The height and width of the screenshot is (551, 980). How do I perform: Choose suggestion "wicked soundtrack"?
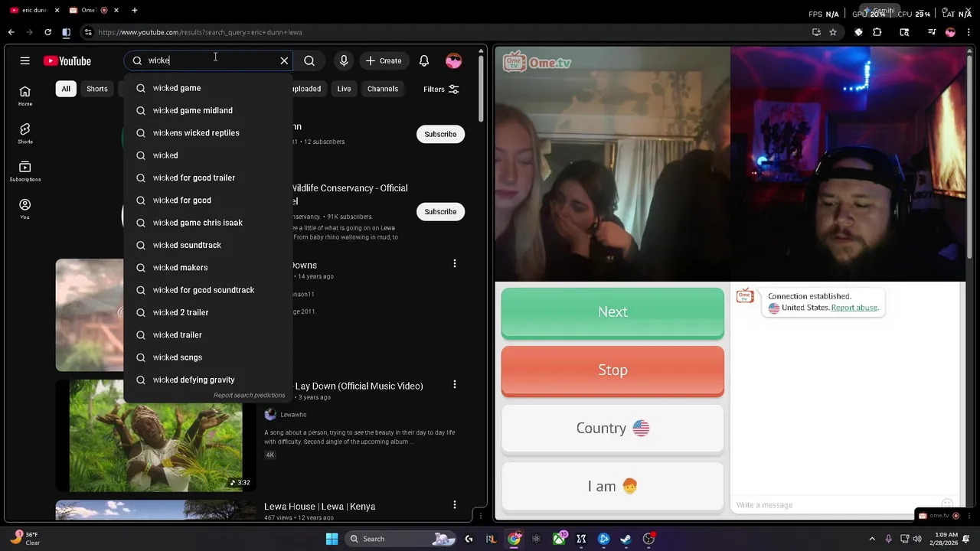point(207,245)
